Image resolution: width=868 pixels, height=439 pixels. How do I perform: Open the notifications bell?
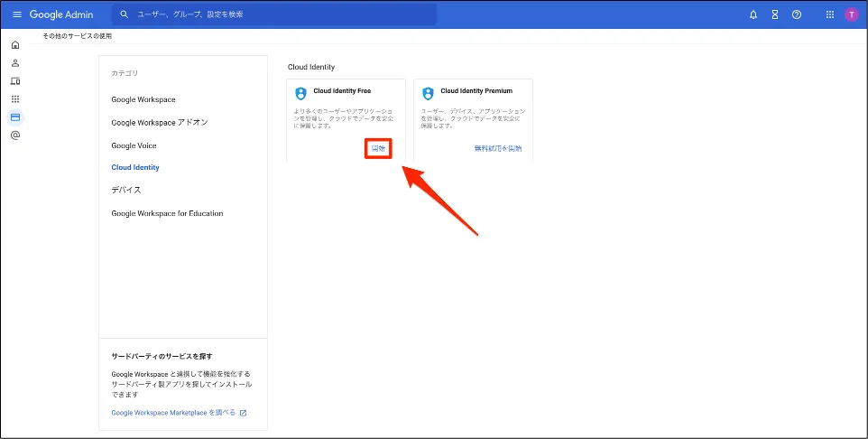click(x=753, y=15)
